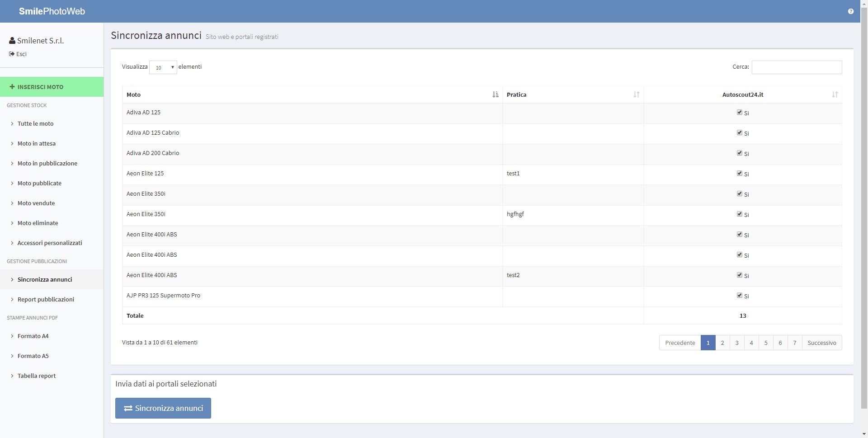Select current page 1 button

point(708,343)
